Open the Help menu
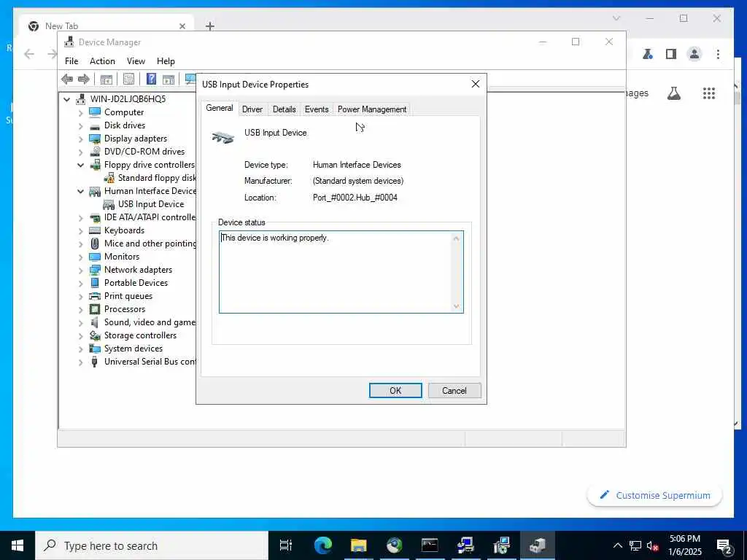 pos(166,61)
